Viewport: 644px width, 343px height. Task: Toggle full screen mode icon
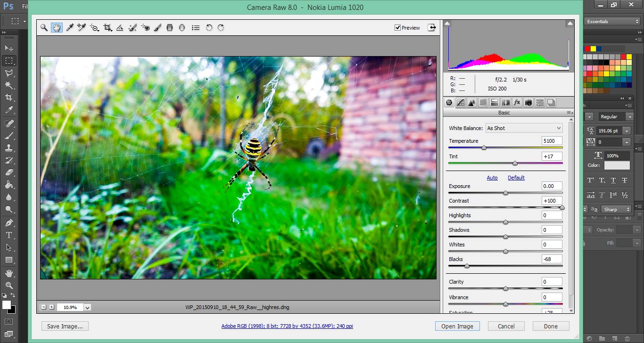pyautogui.click(x=432, y=28)
